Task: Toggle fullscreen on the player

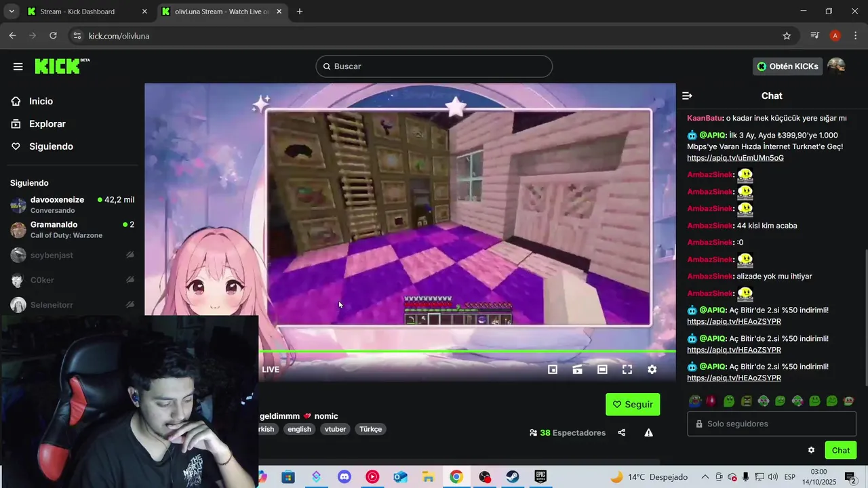Action: (x=627, y=369)
